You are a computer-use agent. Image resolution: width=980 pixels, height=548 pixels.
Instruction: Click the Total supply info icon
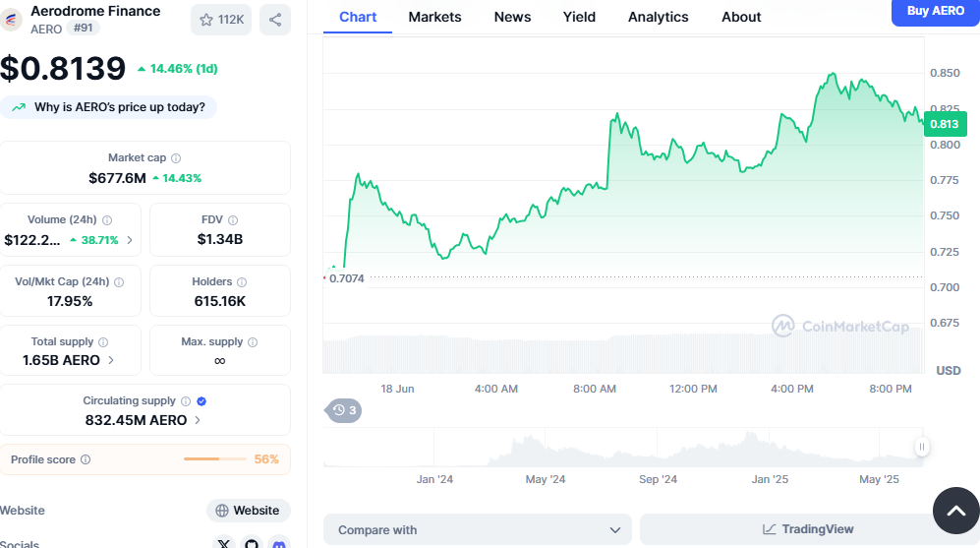(x=103, y=342)
